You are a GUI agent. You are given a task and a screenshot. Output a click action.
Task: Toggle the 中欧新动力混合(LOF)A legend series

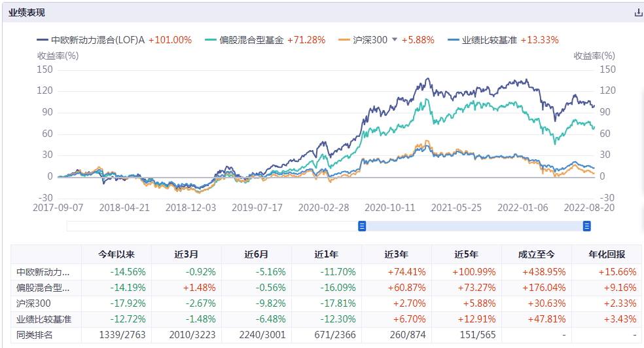tap(98, 40)
